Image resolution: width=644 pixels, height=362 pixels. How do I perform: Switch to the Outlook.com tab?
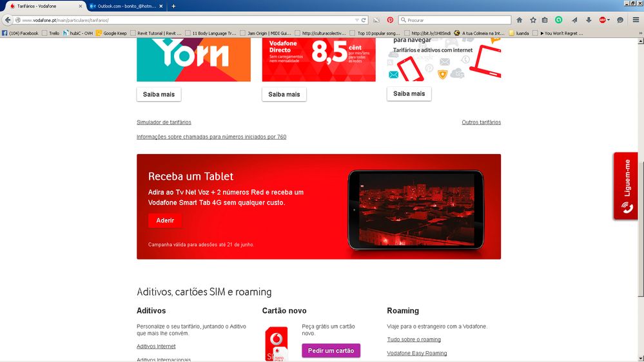click(x=123, y=6)
